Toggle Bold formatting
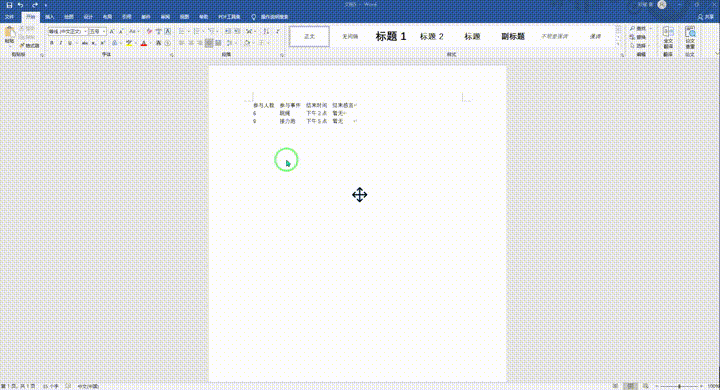The height and width of the screenshot is (390, 720). (x=52, y=43)
